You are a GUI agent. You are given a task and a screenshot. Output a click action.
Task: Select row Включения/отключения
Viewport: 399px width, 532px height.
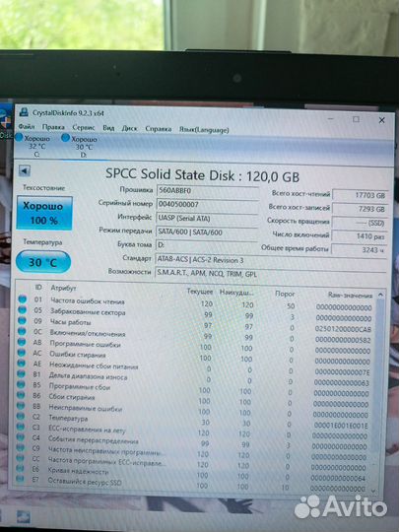195,336
